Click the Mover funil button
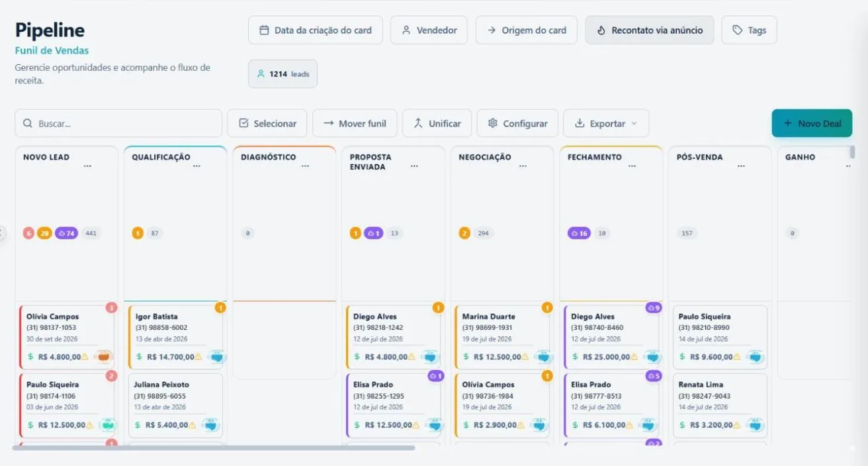868x466 pixels. click(x=355, y=124)
